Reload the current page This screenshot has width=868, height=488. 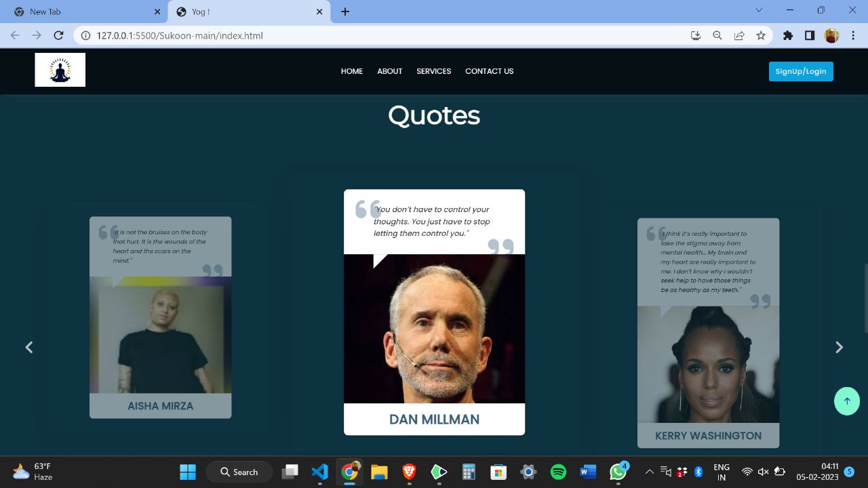tap(58, 35)
